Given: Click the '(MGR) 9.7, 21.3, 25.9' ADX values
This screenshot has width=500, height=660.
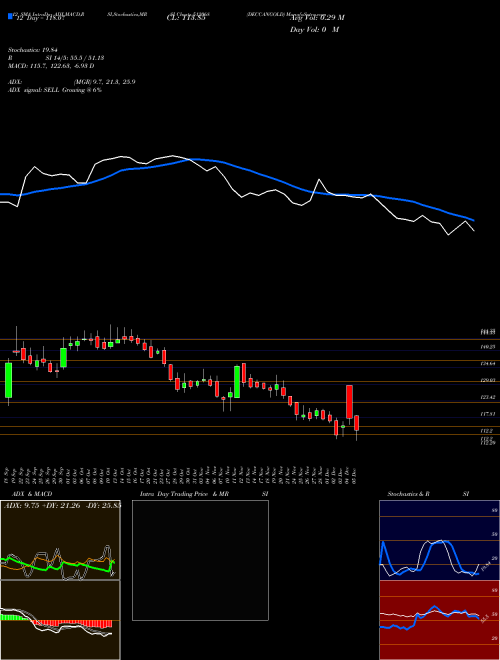Looking at the screenshot, I should pos(104,82).
